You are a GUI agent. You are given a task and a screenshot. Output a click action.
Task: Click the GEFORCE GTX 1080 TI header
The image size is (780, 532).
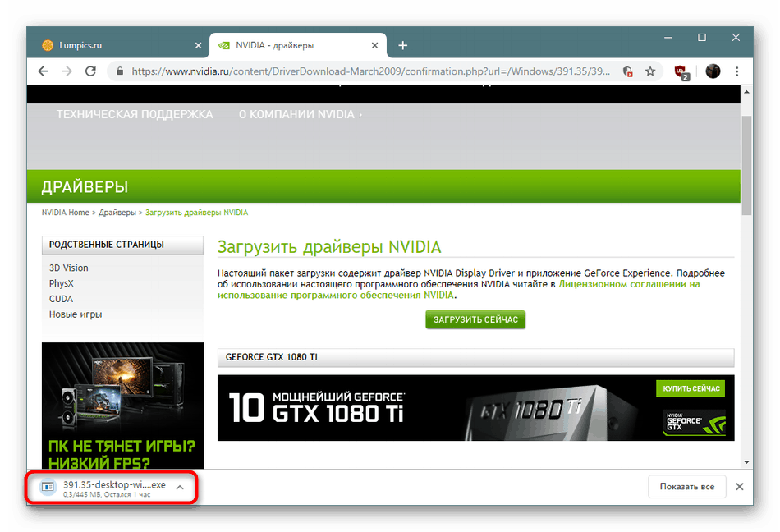475,357
